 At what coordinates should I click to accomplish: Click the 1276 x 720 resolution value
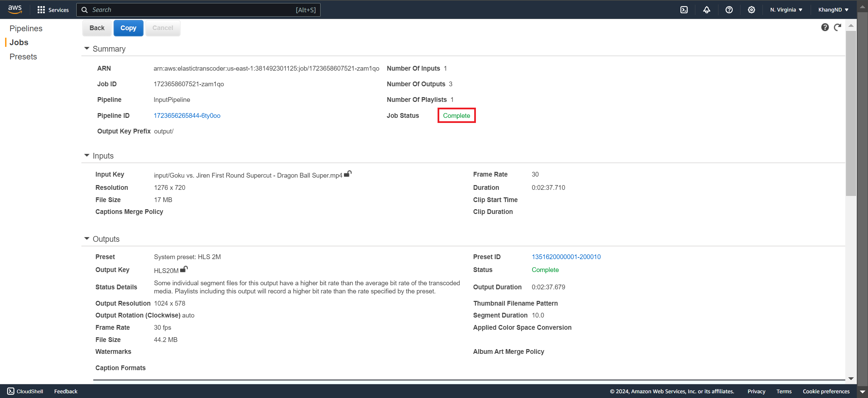click(170, 187)
